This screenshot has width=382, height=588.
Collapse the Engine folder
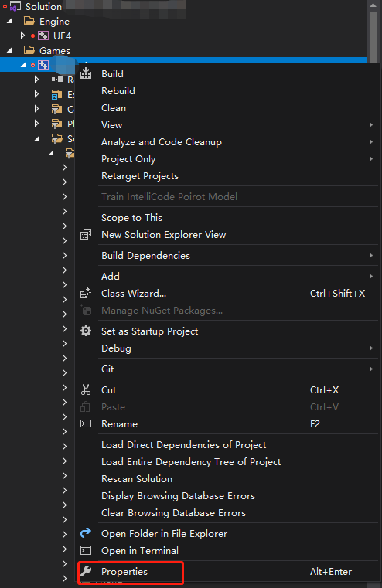9,21
